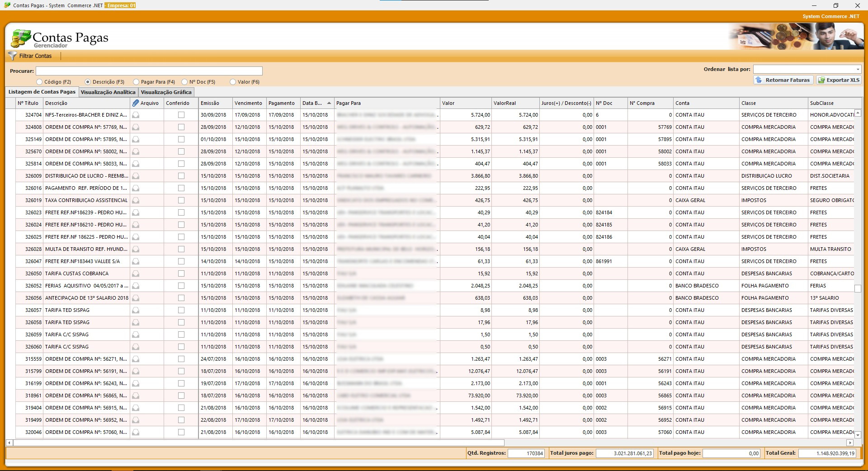Click attachment icon for título 326047
This screenshot has height=471, width=868.
(136, 262)
